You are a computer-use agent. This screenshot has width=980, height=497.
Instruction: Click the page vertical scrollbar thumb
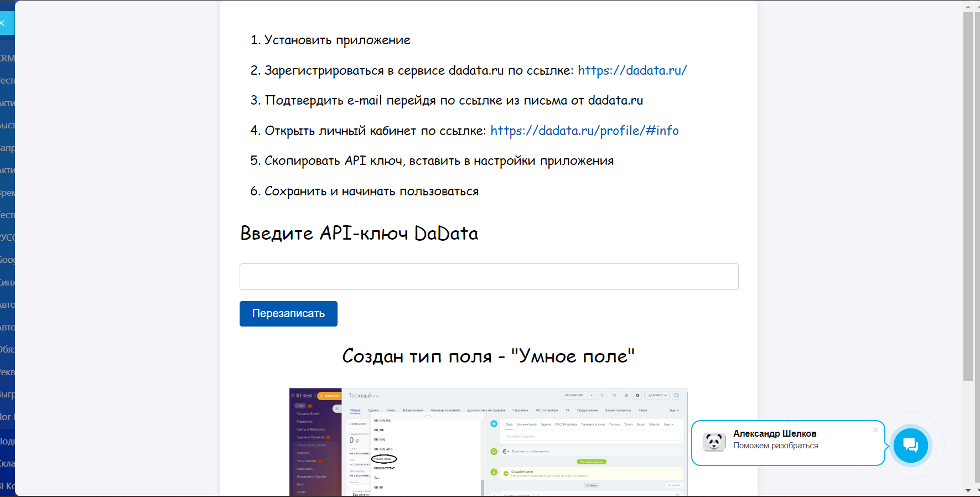click(968, 196)
